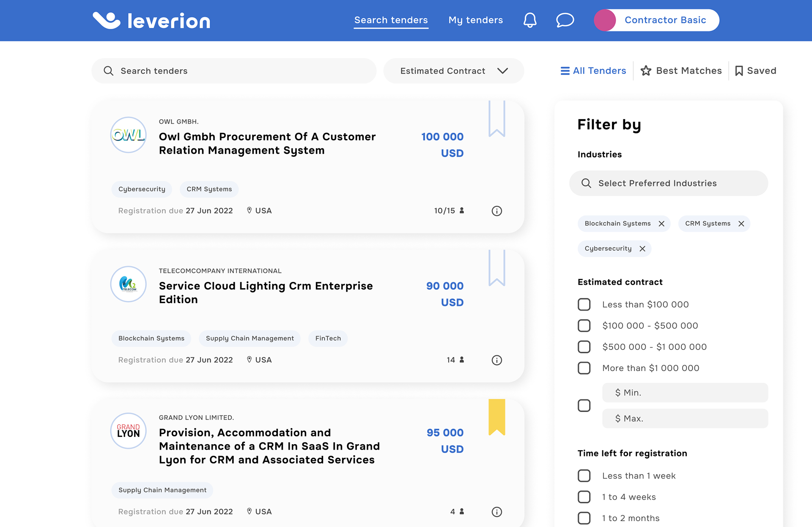
Task: Check Less than $100 000 option
Action: tap(584, 304)
